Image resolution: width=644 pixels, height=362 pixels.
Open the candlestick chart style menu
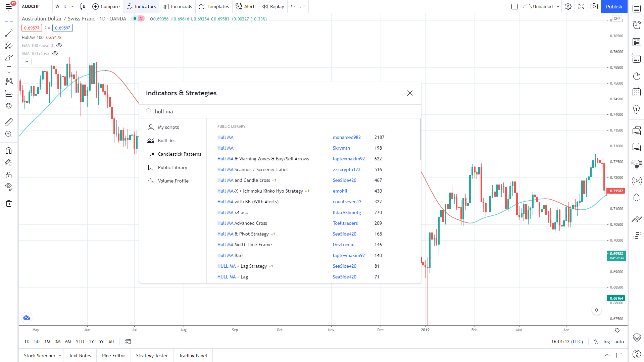point(83,6)
